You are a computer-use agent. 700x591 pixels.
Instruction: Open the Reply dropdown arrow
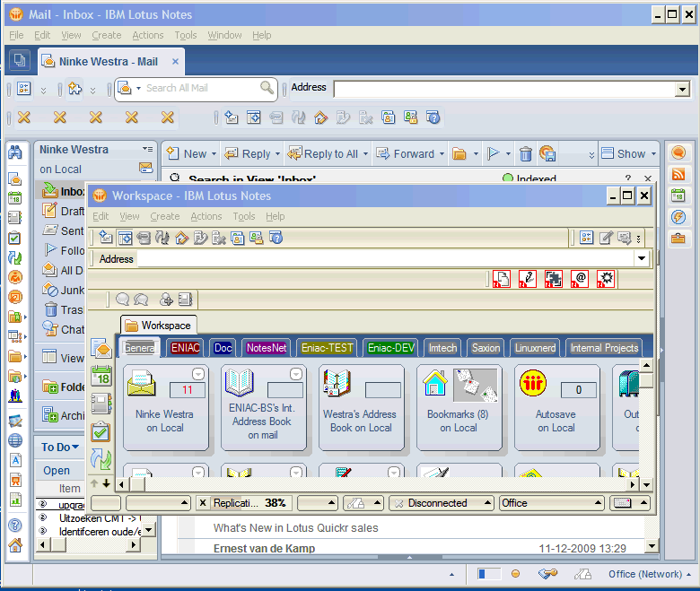point(277,154)
